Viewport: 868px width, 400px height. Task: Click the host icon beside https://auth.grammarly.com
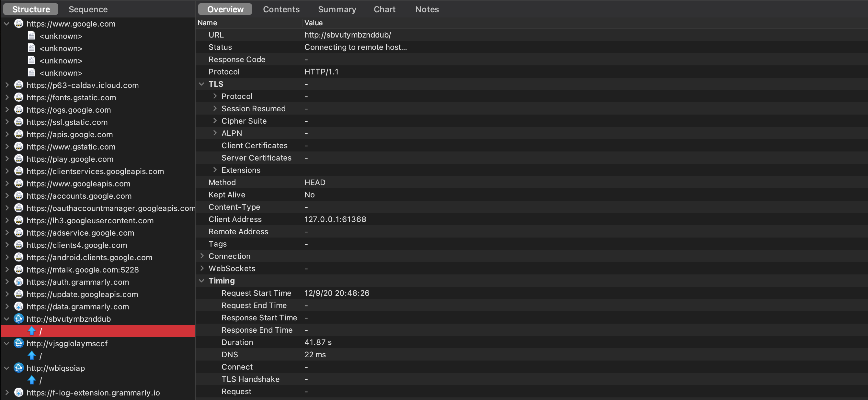pyautogui.click(x=19, y=282)
